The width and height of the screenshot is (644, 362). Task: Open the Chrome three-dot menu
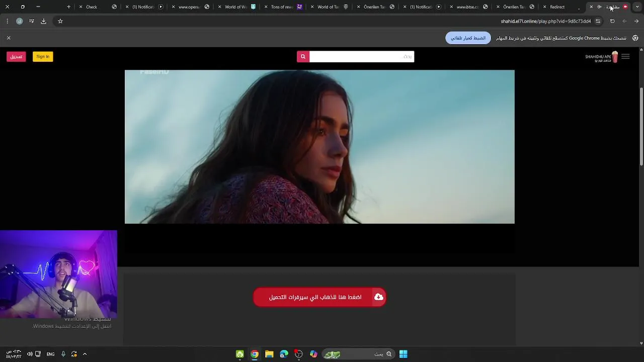(7, 21)
